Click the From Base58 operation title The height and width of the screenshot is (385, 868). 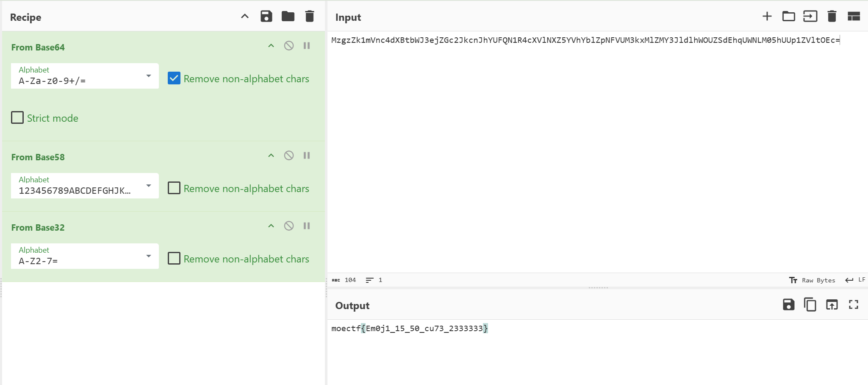[38, 157]
